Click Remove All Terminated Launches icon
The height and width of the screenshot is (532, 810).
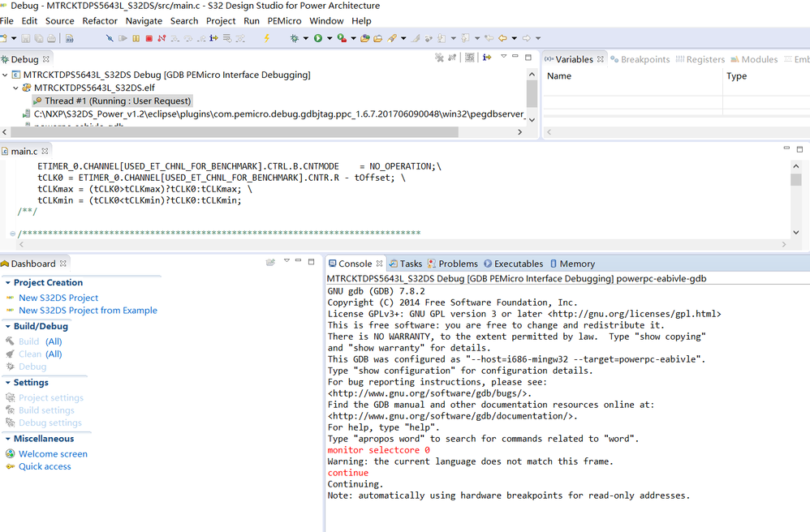pos(439,58)
